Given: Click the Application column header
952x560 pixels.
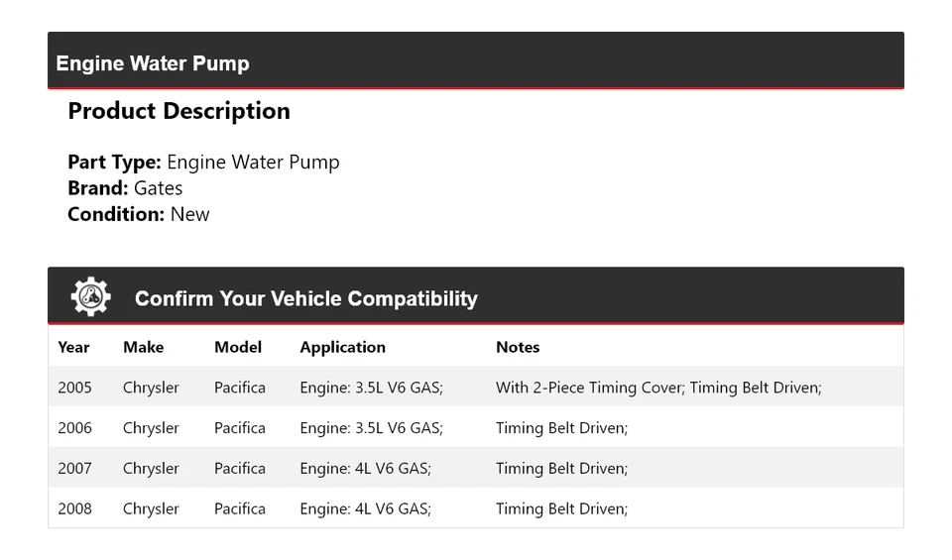Looking at the screenshot, I should pos(342,347).
